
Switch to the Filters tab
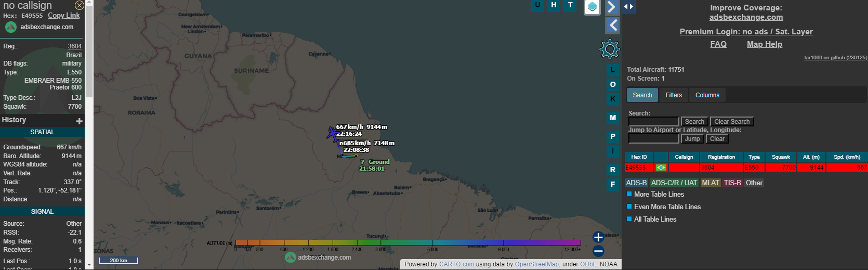tap(674, 95)
